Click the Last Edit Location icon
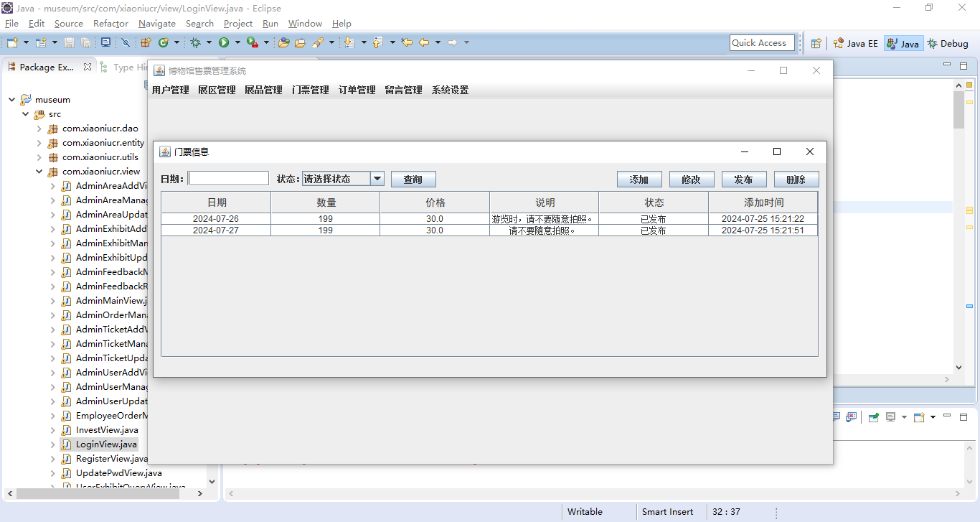Image resolution: width=980 pixels, height=522 pixels. 407,43
